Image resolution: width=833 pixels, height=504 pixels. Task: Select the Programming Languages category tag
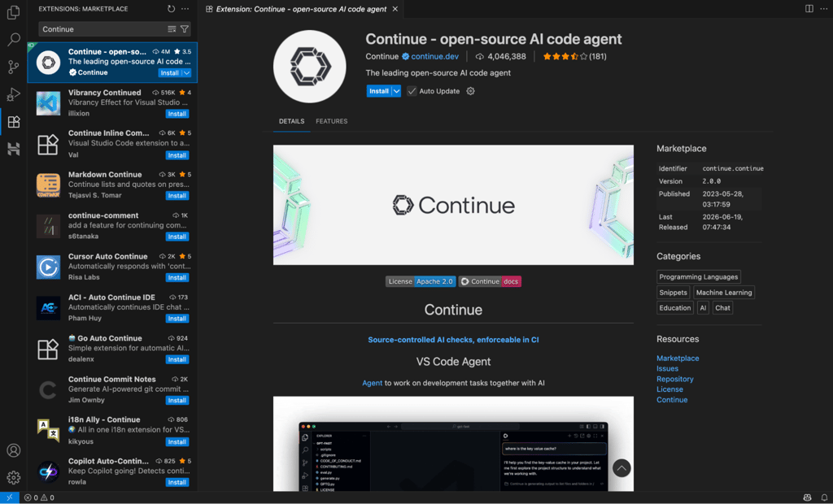(698, 276)
